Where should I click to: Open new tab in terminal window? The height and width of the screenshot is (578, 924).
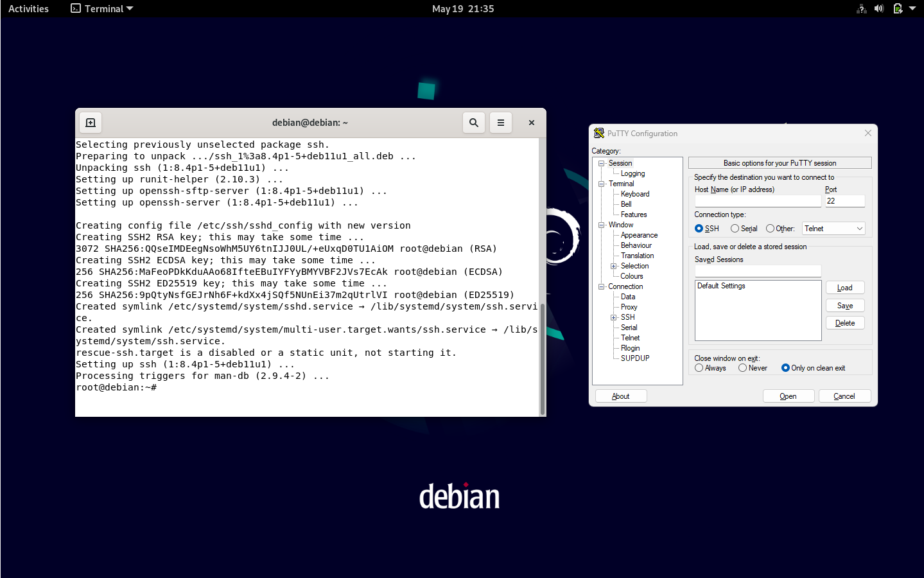point(91,123)
